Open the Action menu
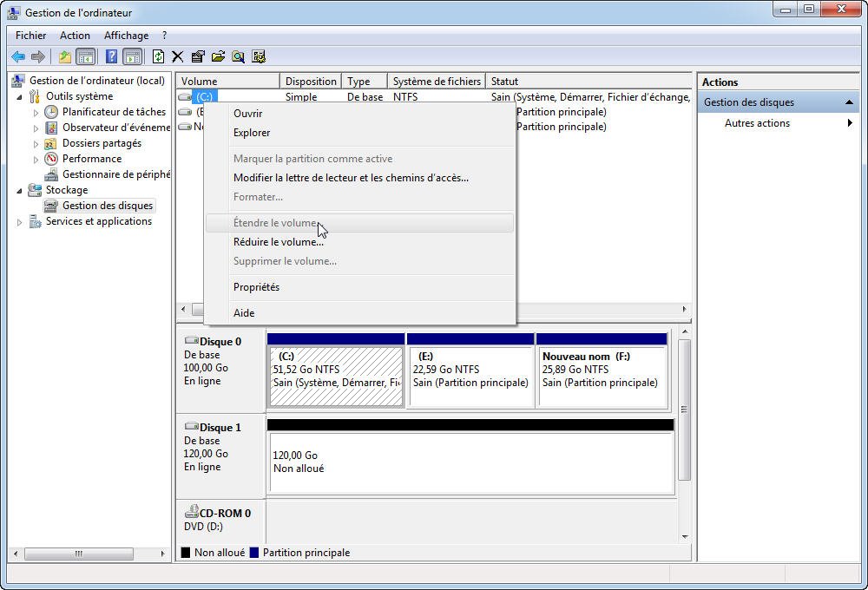 [x=75, y=36]
